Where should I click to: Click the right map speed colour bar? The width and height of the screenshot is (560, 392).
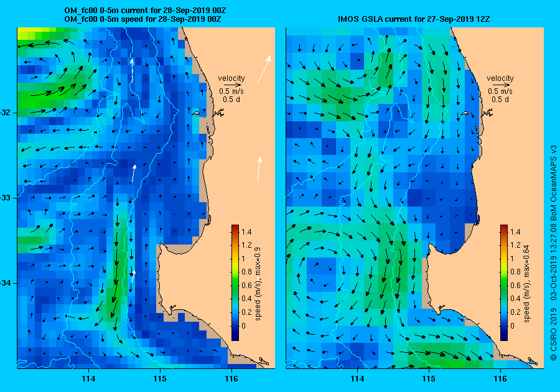503,282
